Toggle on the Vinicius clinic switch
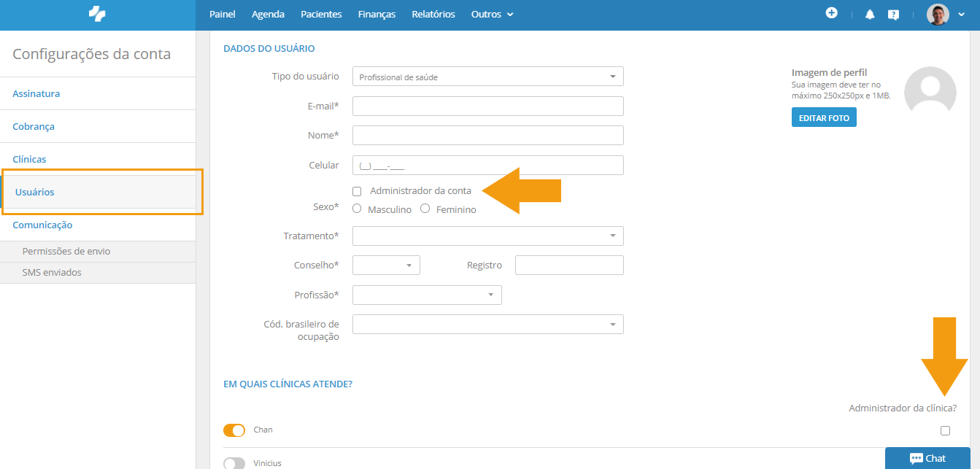 234,463
